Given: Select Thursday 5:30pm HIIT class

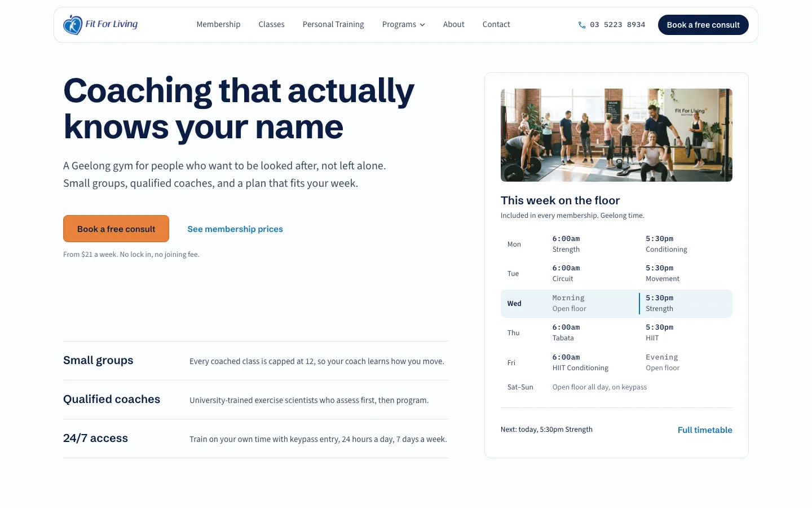Looking at the screenshot, I should [660, 332].
